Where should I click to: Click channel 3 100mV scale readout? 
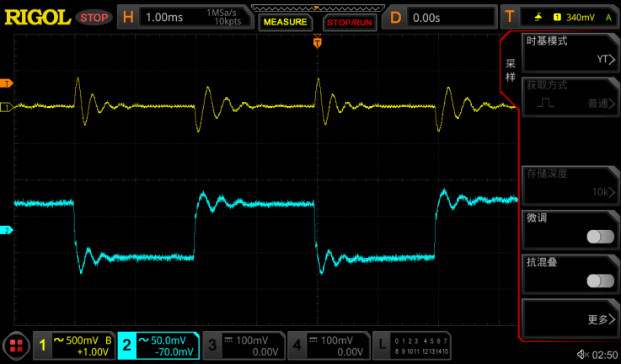[x=252, y=340]
